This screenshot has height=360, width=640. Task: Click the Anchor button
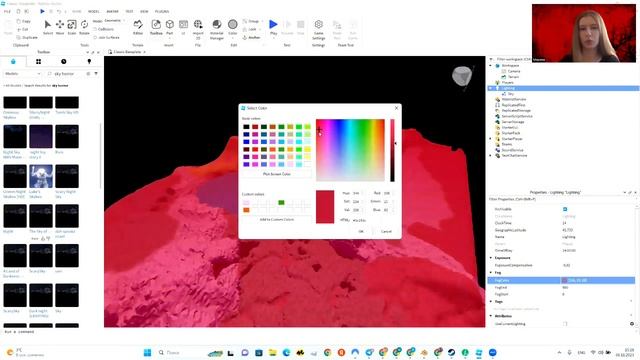point(252,37)
